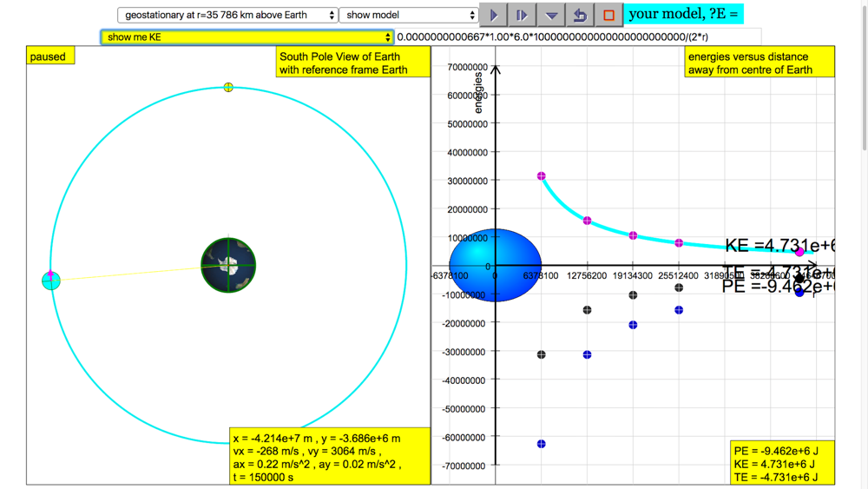Click the black TE point near -30000000

542,354
